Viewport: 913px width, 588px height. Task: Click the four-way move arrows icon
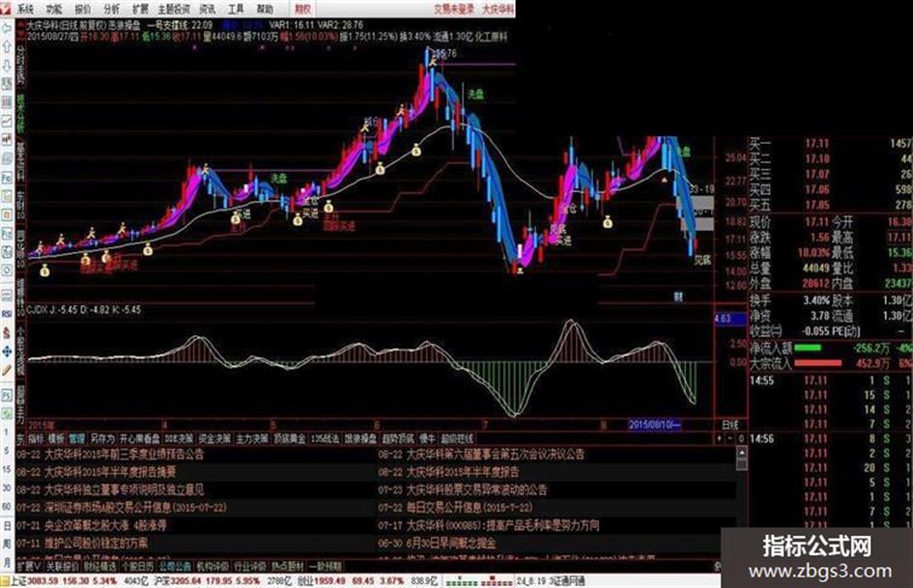7,351
